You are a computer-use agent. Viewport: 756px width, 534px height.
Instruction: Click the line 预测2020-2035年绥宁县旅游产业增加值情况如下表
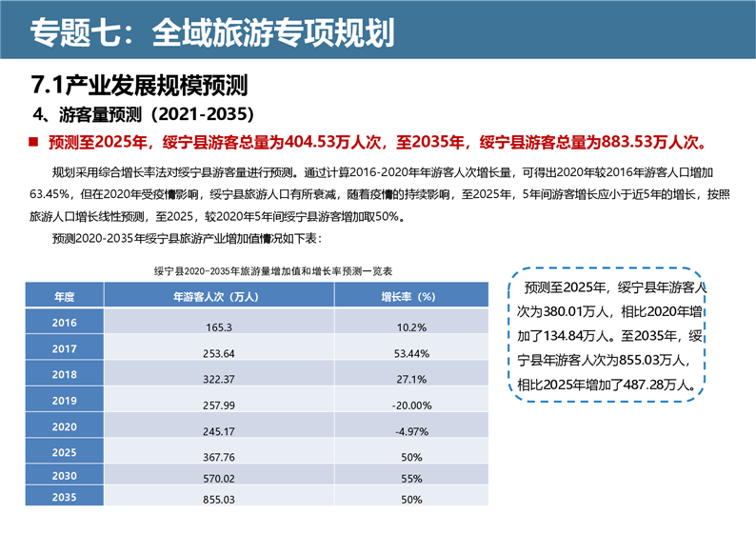pos(187,239)
